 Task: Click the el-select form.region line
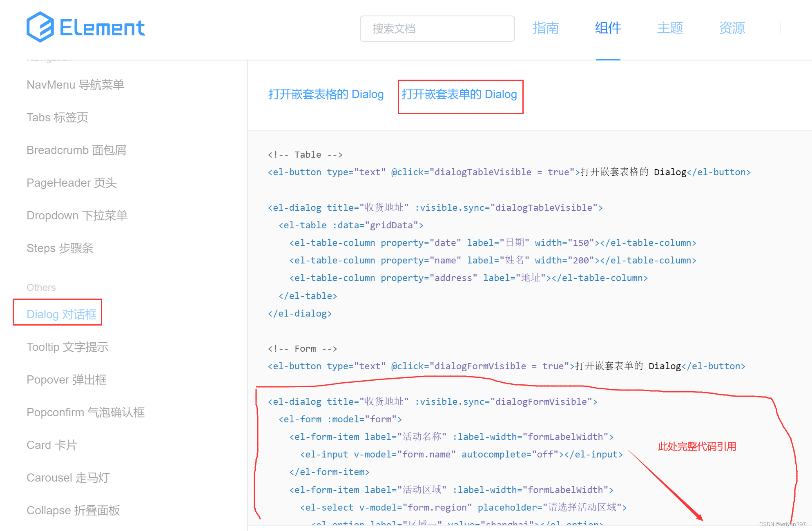pyautogui.click(x=464, y=507)
